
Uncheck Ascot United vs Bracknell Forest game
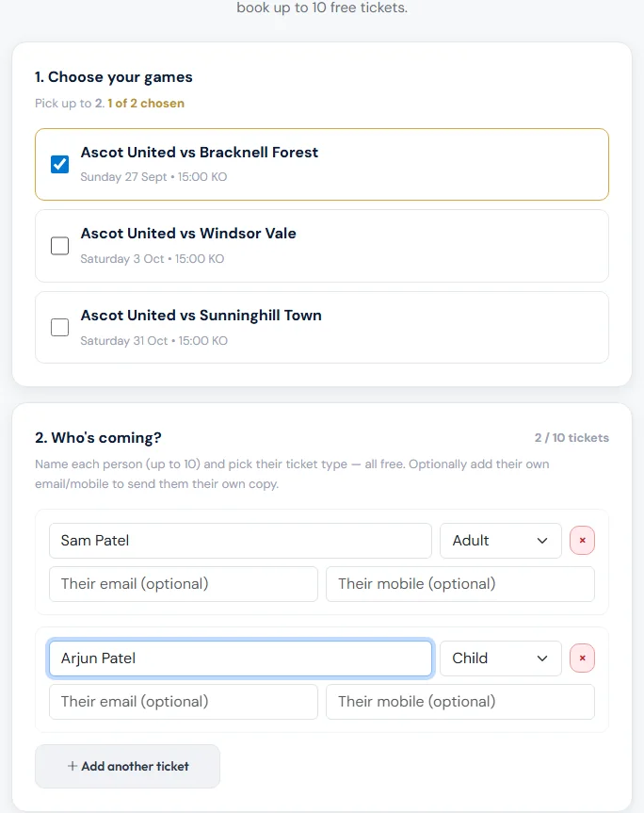click(59, 164)
